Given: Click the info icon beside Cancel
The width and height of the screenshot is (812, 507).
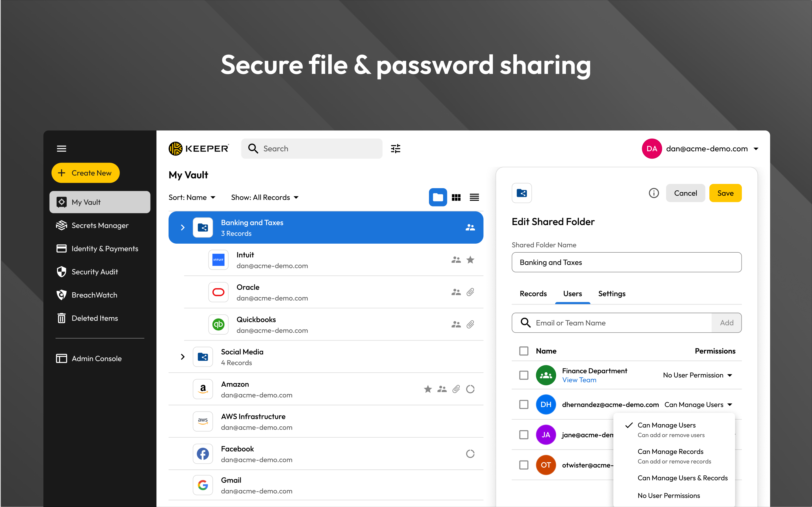Looking at the screenshot, I should click(654, 193).
